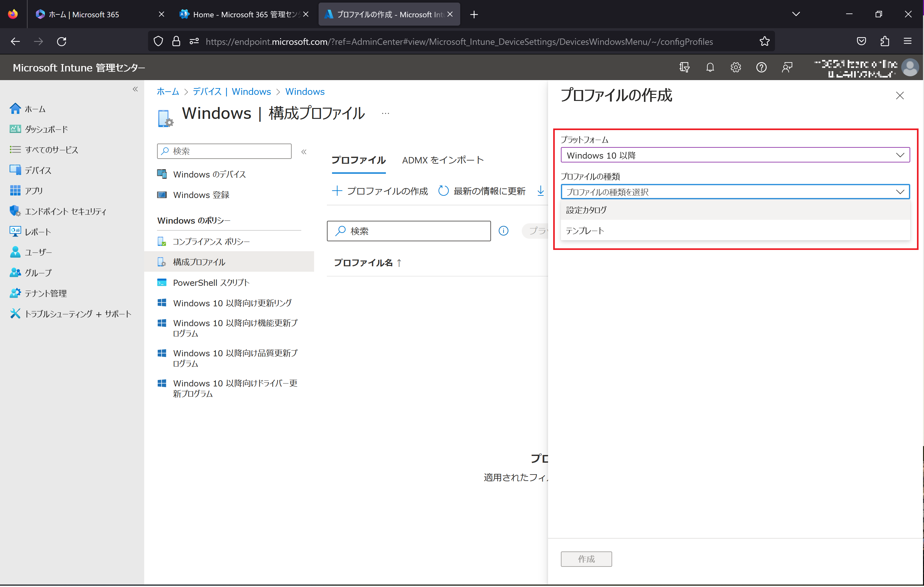Open Windows 10 以降向け品質更新プログラム
The height and width of the screenshot is (587, 924).
(x=228, y=358)
